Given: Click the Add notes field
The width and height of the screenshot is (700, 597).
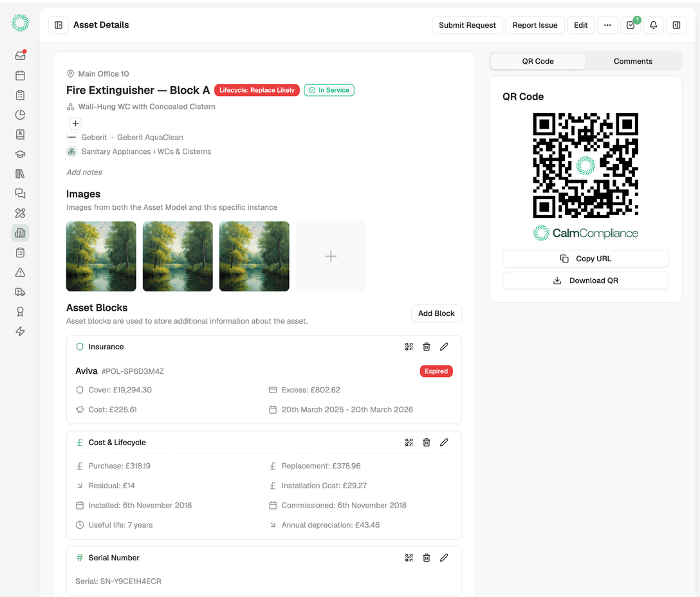Looking at the screenshot, I should click(84, 172).
